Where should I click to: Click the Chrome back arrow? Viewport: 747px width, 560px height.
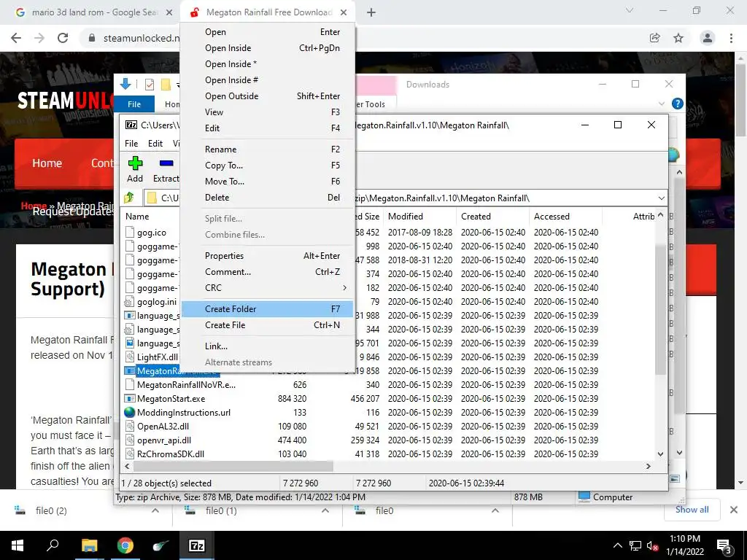(16, 38)
